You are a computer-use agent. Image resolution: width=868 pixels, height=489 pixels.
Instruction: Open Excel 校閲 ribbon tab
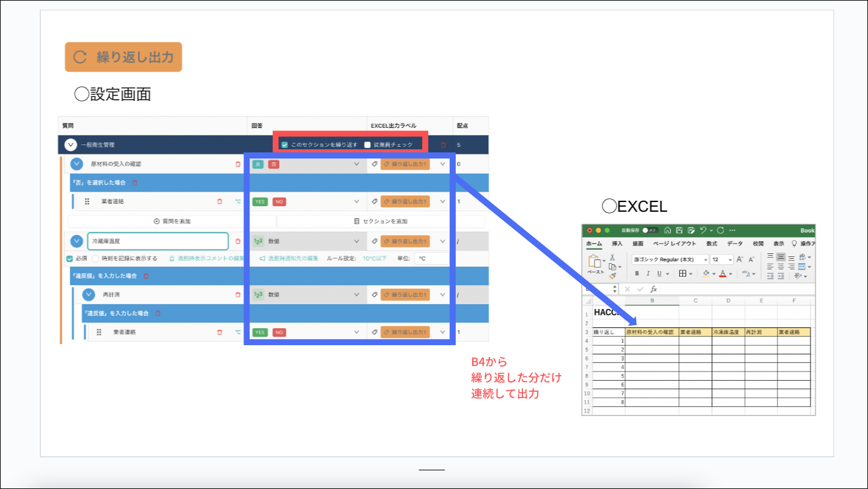(759, 244)
